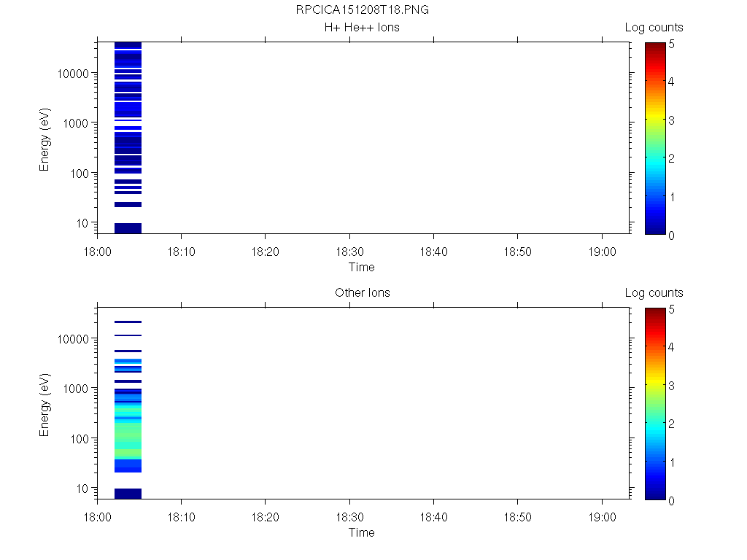Image resolution: width=747 pixels, height=560 pixels.
Task: Select the 'H+ He++ Ions' plot title
Action: [362, 28]
